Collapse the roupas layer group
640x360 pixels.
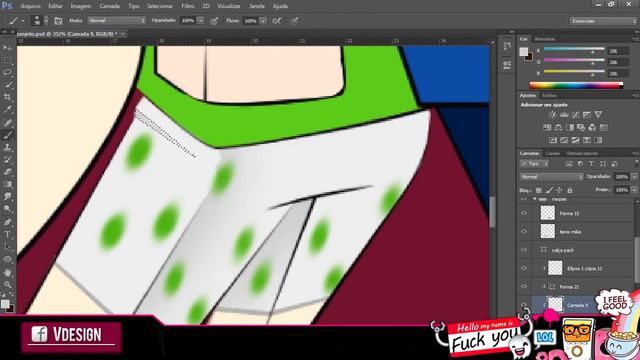tap(535, 199)
